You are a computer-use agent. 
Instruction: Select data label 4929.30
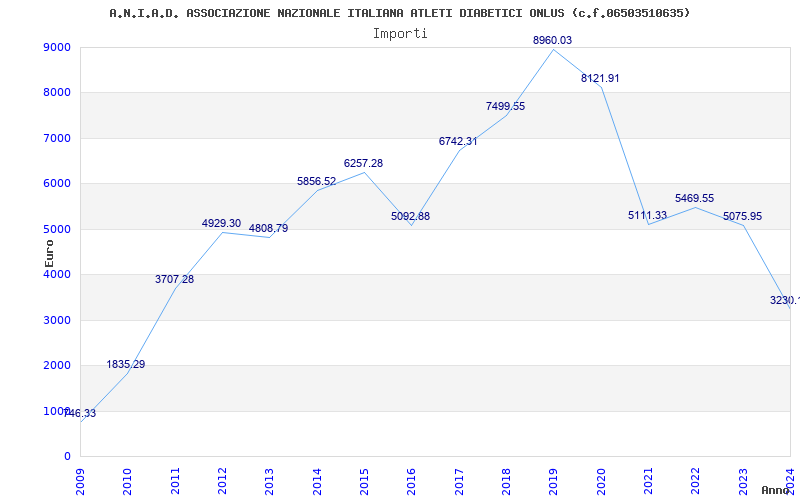coord(221,223)
